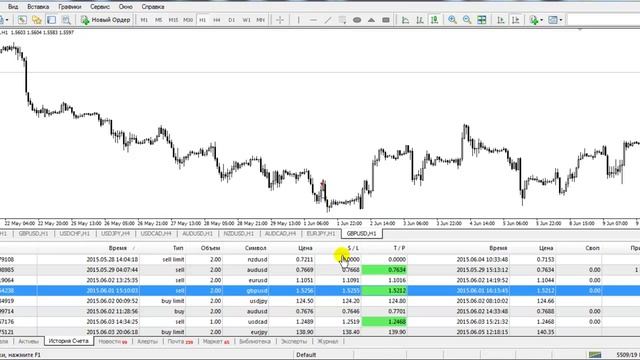This screenshot has width=640, height=360.
Task: Open the Вид menu
Action: 13,7
